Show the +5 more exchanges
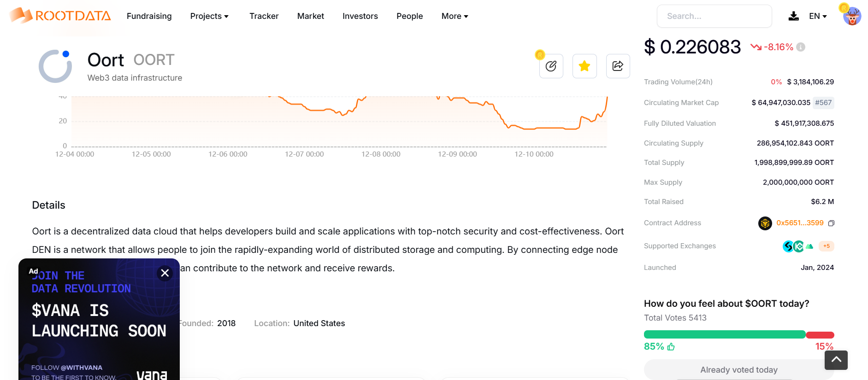Viewport: 868px width, 380px height. point(827,246)
